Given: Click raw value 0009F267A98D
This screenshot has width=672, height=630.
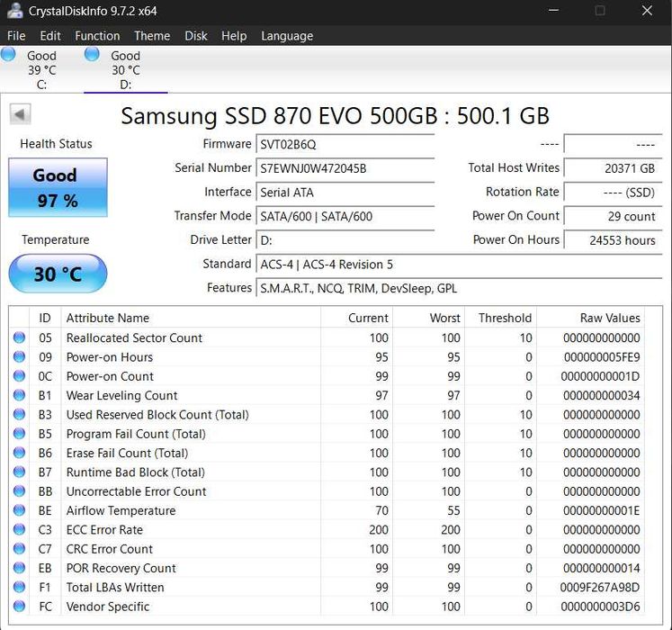Looking at the screenshot, I should pos(599,587).
